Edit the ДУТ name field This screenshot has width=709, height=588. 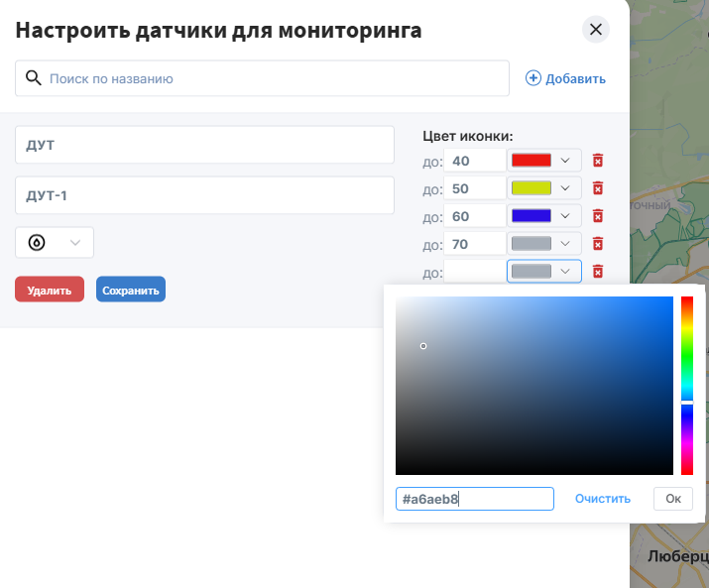click(x=205, y=145)
